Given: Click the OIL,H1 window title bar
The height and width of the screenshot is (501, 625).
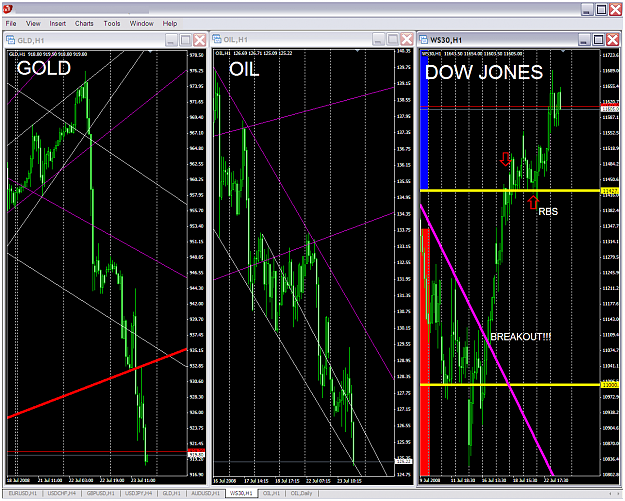Looking at the screenshot, I should point(312,39).
